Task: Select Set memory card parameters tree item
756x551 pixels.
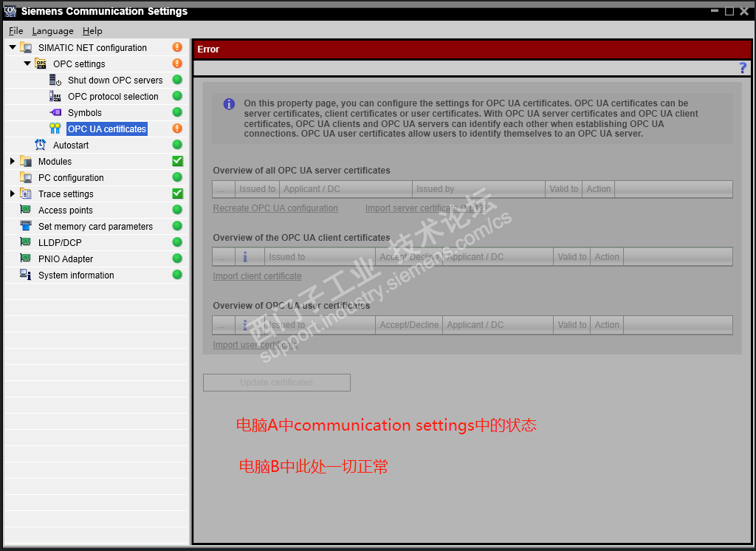Action: click(95, 226)
